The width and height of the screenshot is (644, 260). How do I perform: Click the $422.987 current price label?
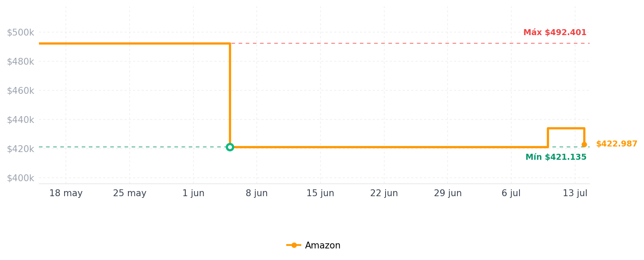click(x=617, y=144)
